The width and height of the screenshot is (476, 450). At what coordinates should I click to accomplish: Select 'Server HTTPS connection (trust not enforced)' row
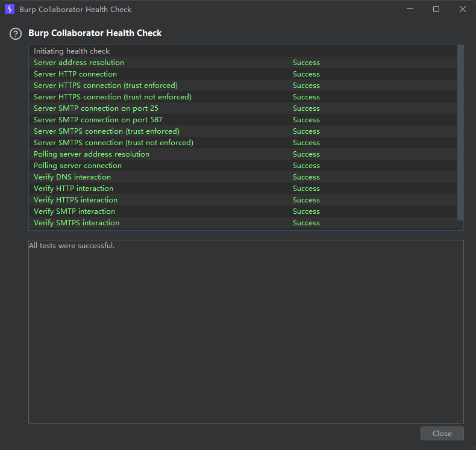click(243, 97)
